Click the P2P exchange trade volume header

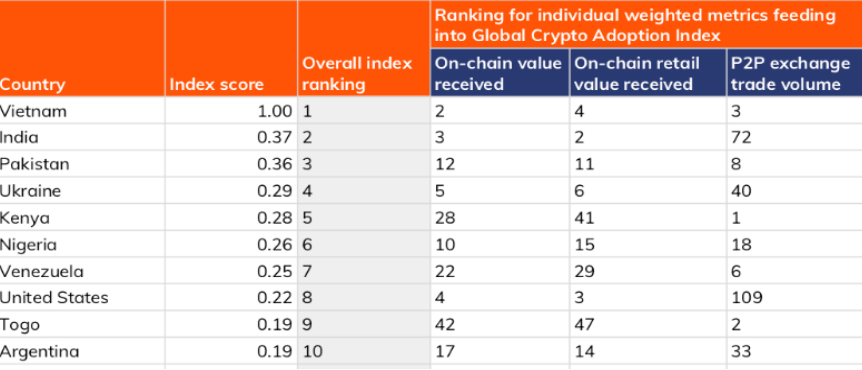point(795,73)
